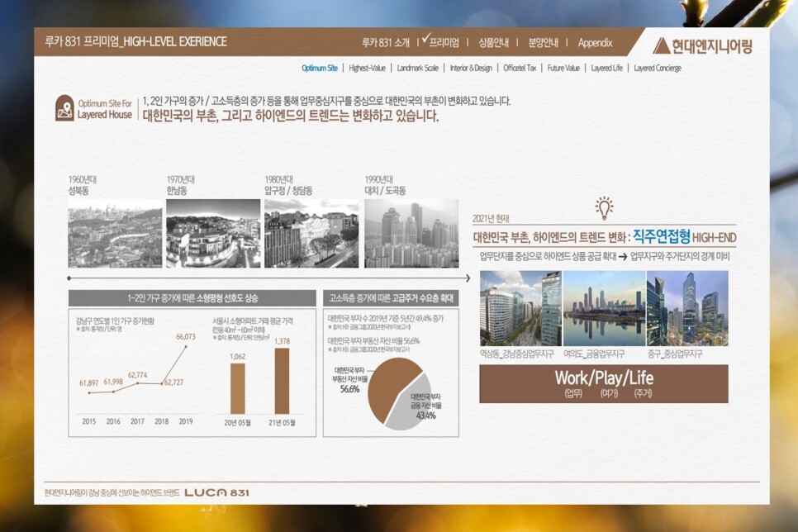The height and width of the screenshot is (532, 798).
Task: Click the 43.4% gray pie slice
Action: [412, 407]
